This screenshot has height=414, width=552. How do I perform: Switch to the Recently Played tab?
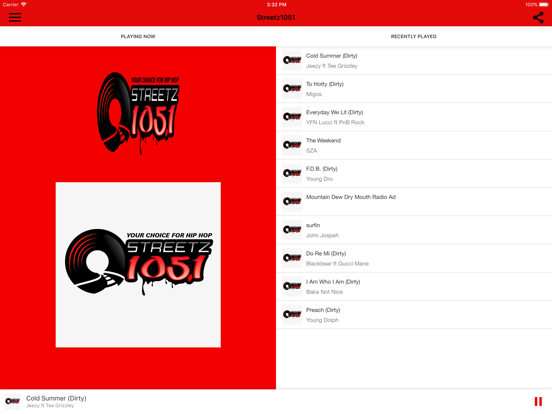pyautogui.click(x=414, y=36)
